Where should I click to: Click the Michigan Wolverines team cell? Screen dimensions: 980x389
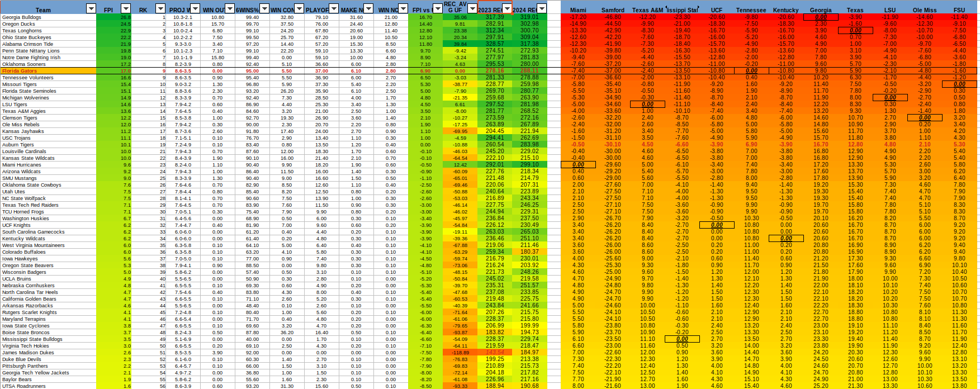(x=48, y=98)
